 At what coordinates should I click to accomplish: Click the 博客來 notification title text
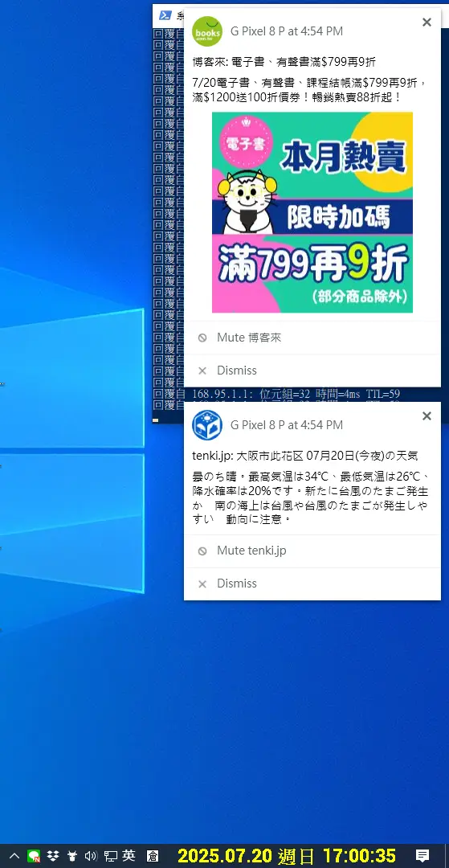pos(284,62)
